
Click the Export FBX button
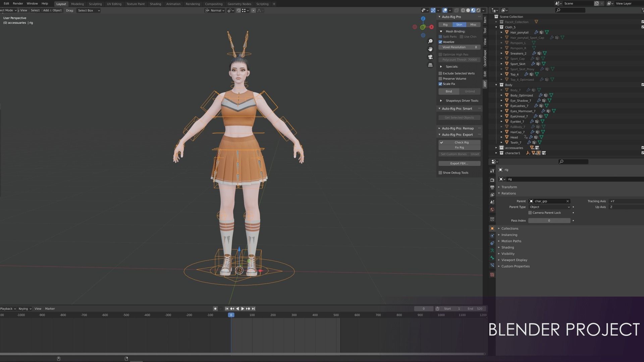pos(459,164)
